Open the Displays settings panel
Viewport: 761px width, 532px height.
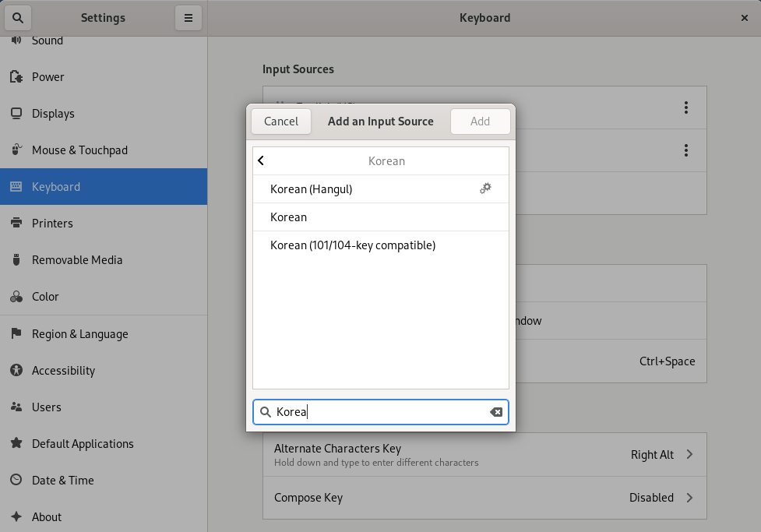(53, 114)
